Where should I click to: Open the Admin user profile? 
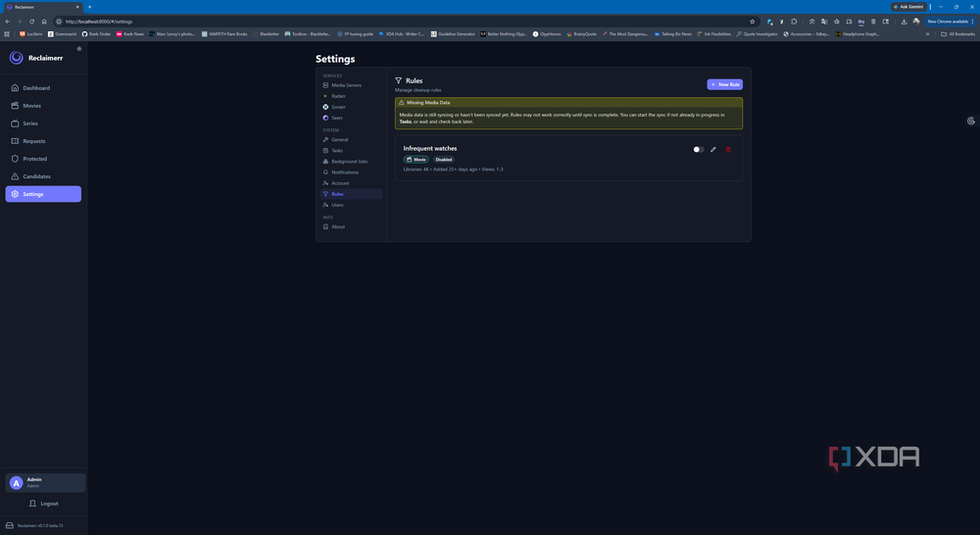45,482
